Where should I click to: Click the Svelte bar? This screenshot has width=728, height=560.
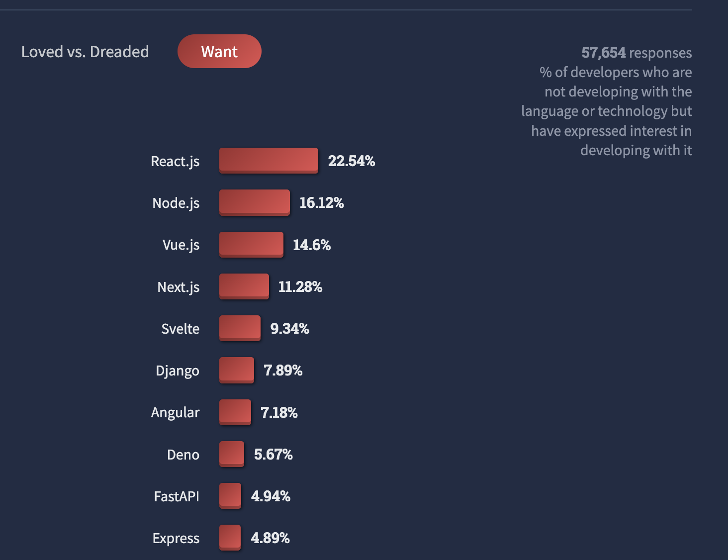point(240,328)
